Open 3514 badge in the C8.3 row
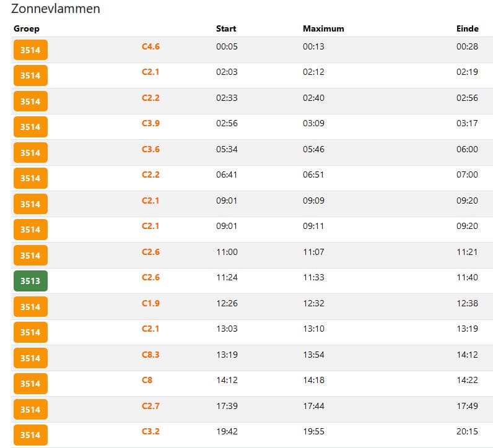 pyautogui.click(x=30, y=358)
